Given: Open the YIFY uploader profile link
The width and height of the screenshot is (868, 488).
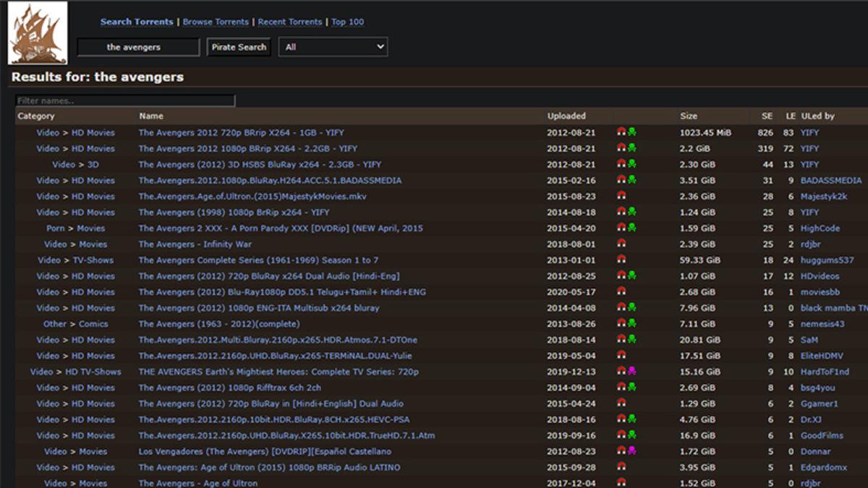Looking at the screenshot, I should pos(809,132).
